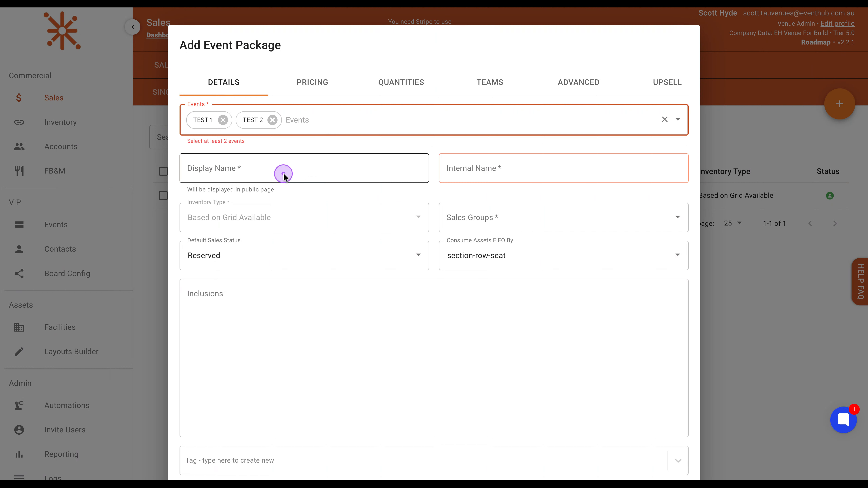Click the Inventory link icon
Screen dimensions: 868x488
19,122
